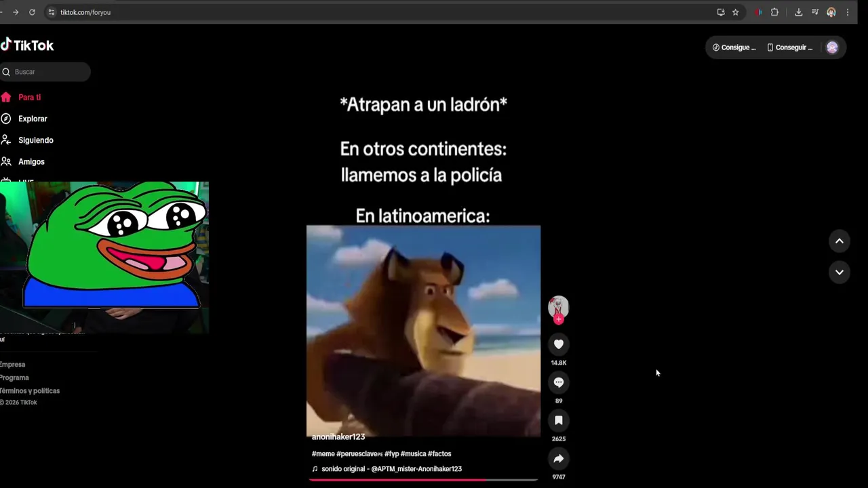
Task: Bookmark this page with star icon
Action: coord(735,12)
